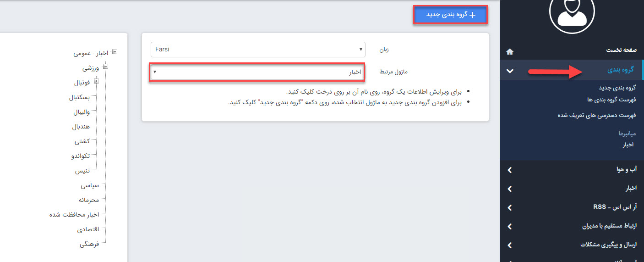This screenshot has width=644, height=262.
Task: Open فهرست دسترسی های تعریف شده item
Action: pos(596,115)
